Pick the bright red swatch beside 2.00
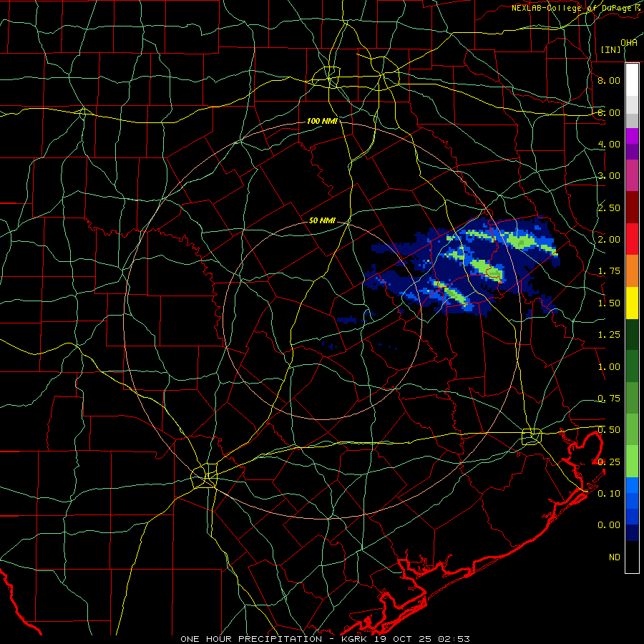Image resolution: width=644 pixels, height=644 pixels. tap(632, 239)
